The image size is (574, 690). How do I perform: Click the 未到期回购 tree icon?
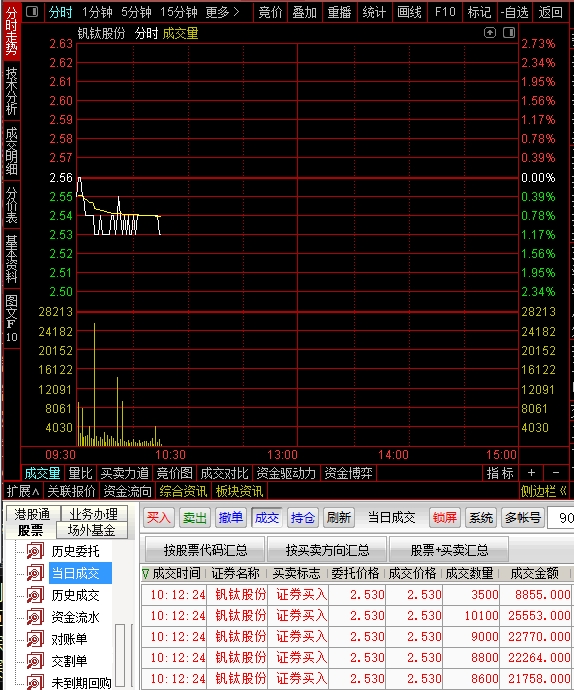pos(35,682)
